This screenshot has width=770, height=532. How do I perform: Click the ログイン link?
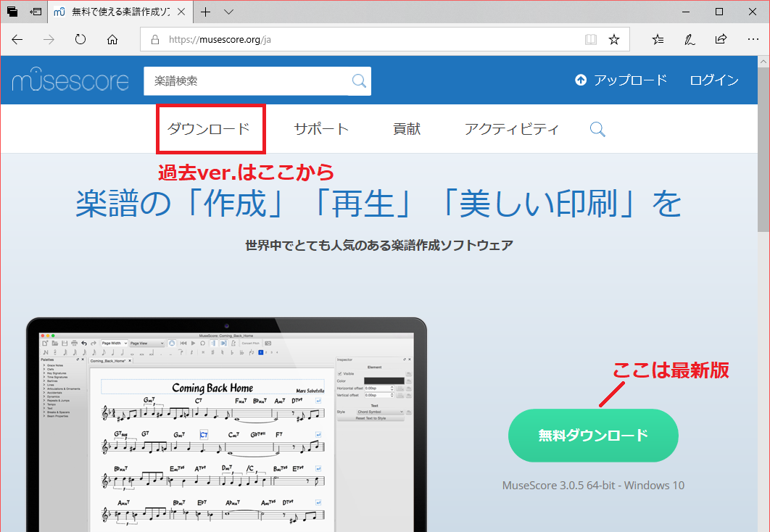[714, 80]
